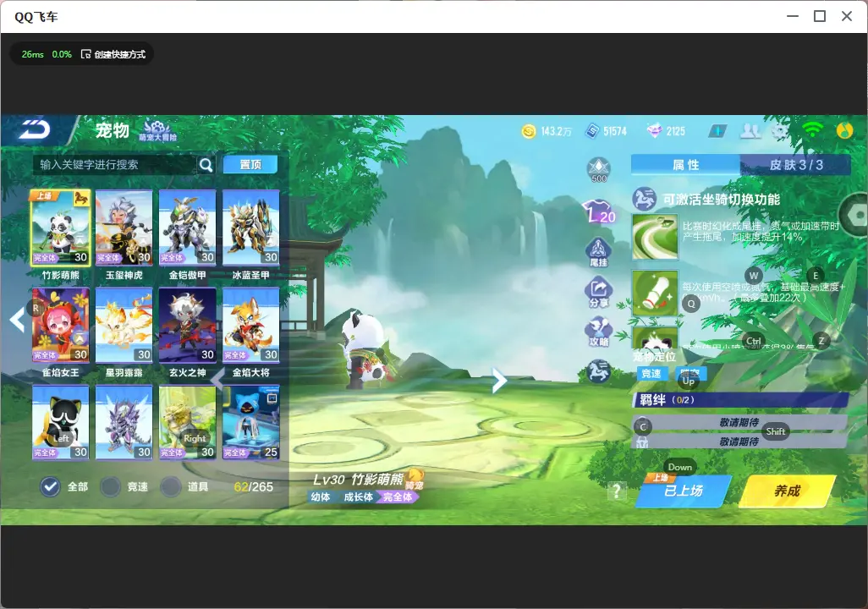Select the black cat pet card

(61, 423)
